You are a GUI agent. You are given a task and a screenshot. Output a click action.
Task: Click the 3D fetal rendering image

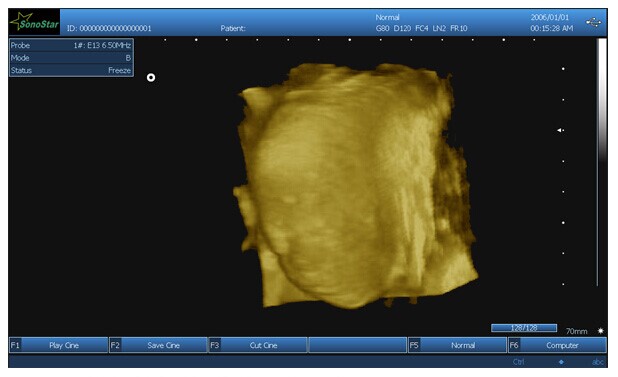pos(355,185)
